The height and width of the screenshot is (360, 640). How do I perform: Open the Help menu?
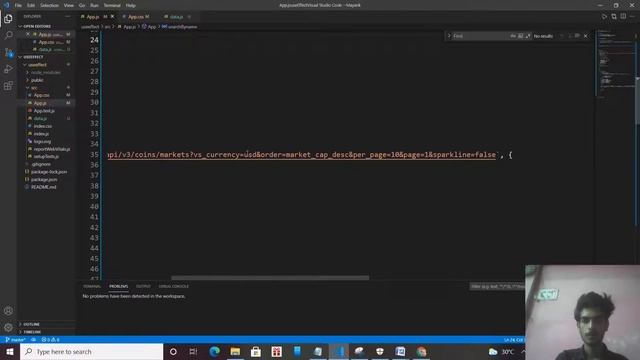coord(131,5)
